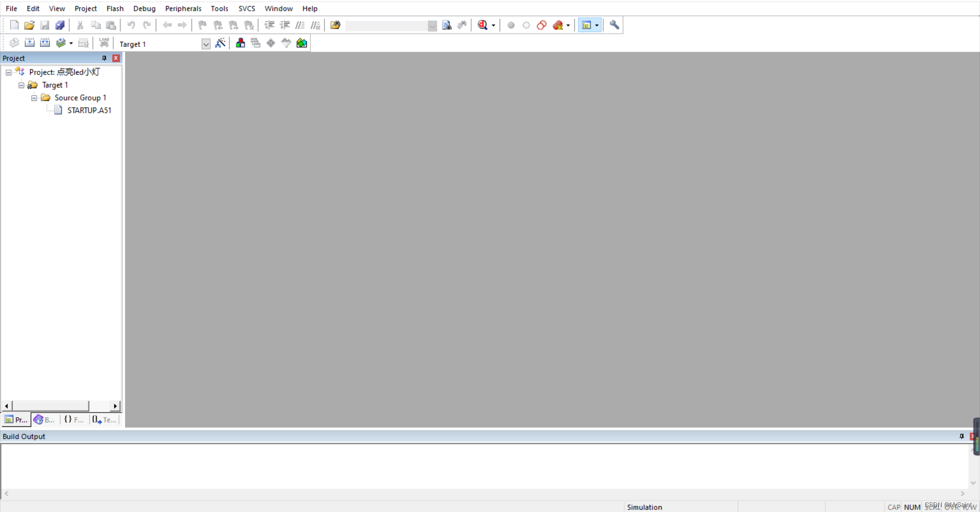Click the Unindent selection icon

[x=285, y=25]
